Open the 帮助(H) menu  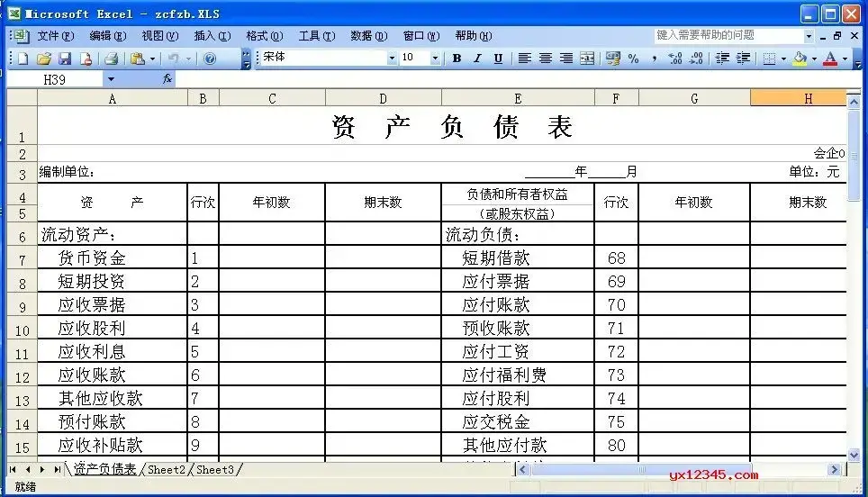click(x=474, y=36)
